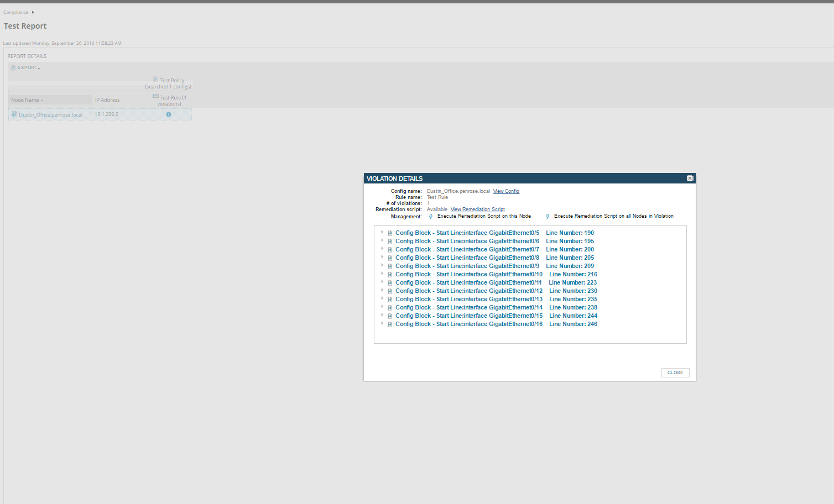Expand the GigabitEthernet0/5 config block
The image size is (834, 504).
pyautogui.click(x=382, y=232)
